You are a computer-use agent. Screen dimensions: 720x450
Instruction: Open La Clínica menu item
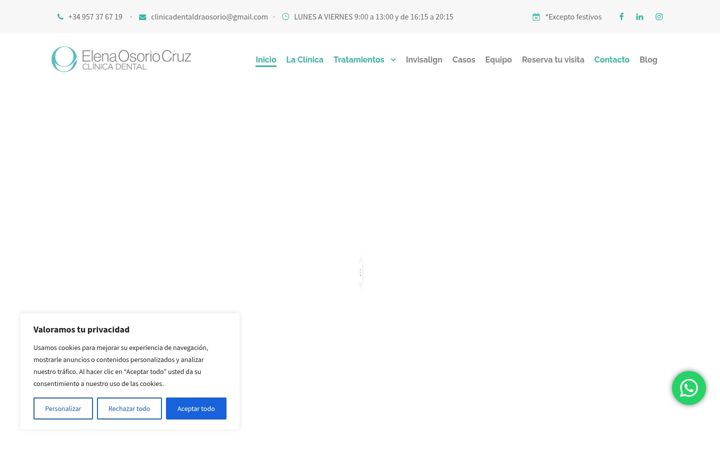(x=304, y=60)
